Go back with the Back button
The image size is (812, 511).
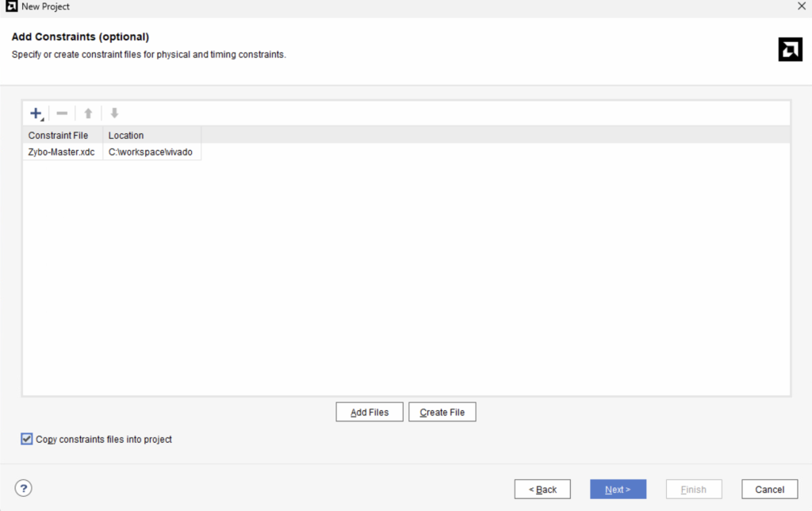[x=542, y=490]
